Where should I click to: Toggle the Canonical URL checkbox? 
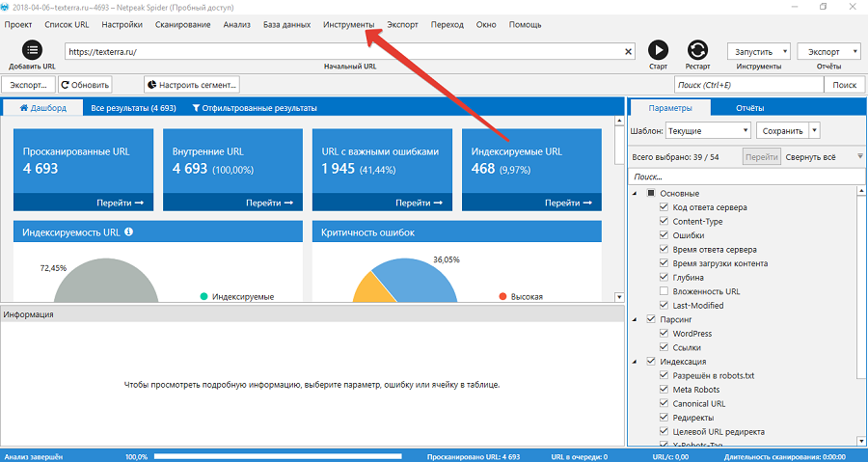tap(664, 403)
